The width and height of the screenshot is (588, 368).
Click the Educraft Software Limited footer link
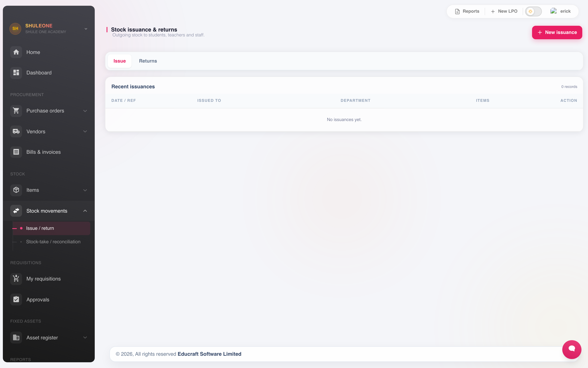209,354
